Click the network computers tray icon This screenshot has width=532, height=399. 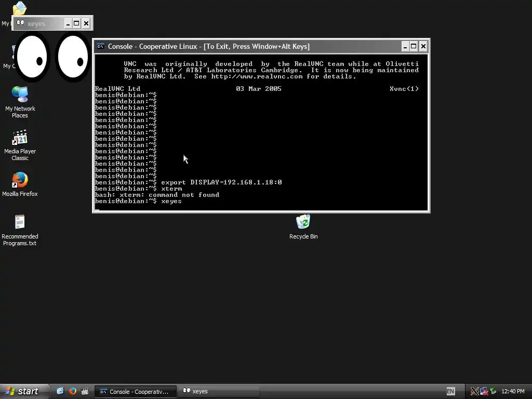pos(484,391)
